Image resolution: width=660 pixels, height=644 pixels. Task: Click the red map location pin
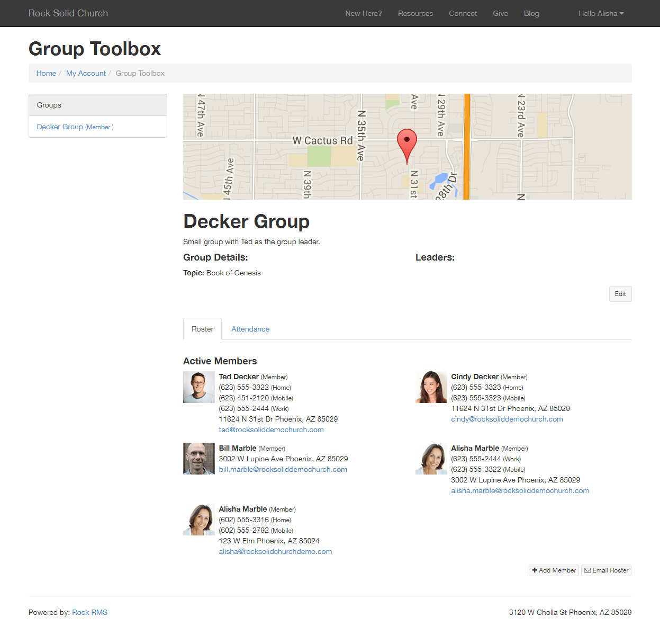(x=407, y=146)
